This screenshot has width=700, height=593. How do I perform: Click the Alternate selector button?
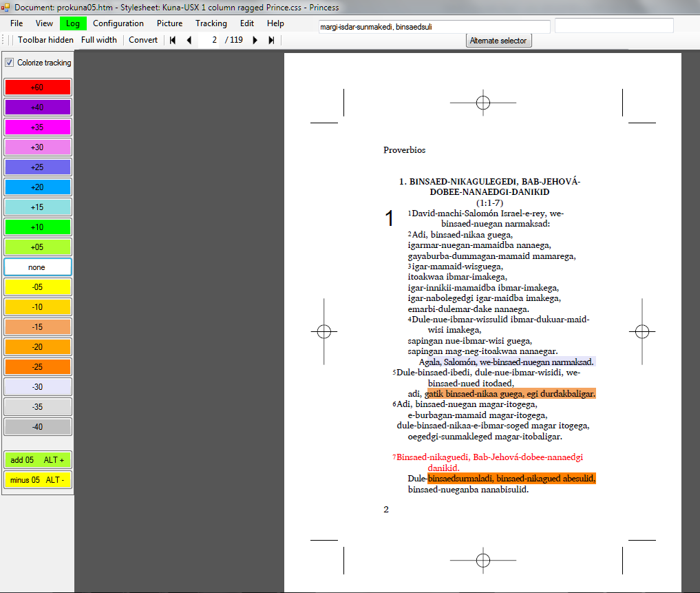[x=498, y=41]
